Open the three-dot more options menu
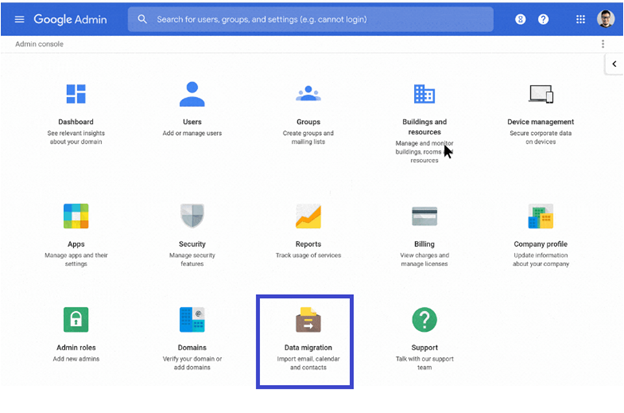 coord(603,44)
